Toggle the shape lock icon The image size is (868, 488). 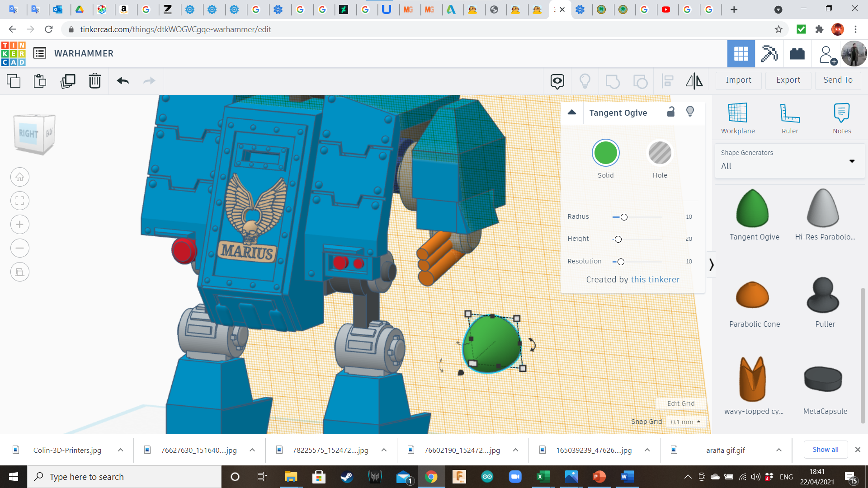click(671, 112)
